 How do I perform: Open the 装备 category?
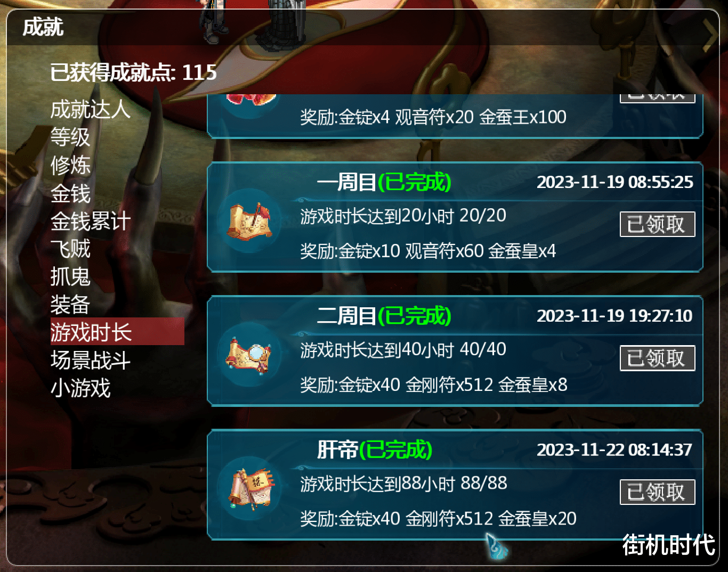click(x=70, y=305)
